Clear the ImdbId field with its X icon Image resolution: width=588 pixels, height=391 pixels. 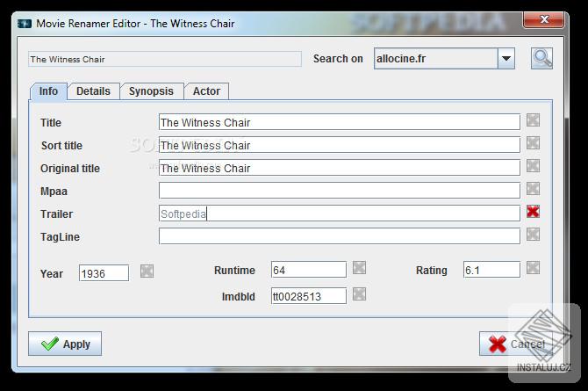(359, 294)
